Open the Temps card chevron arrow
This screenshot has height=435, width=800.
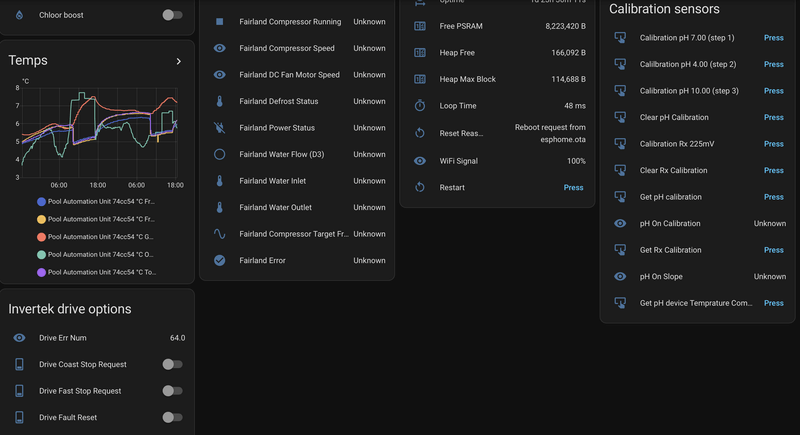click(179, 61)
